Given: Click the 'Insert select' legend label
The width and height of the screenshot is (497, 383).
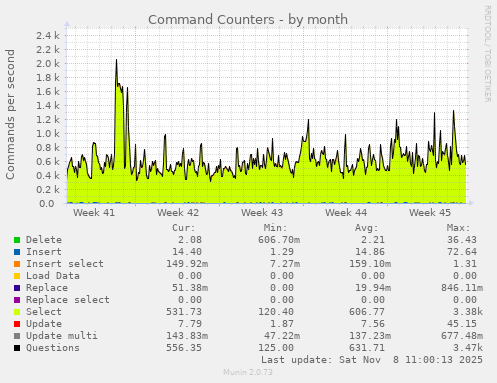Looking at the screenshot, I should point(65,264).
